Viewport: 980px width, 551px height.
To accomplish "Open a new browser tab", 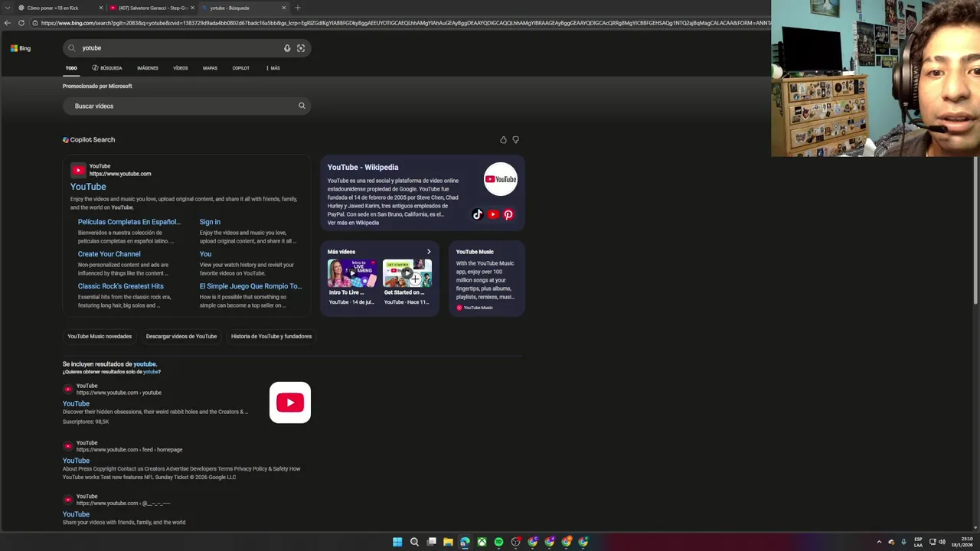I will (298, 8).
